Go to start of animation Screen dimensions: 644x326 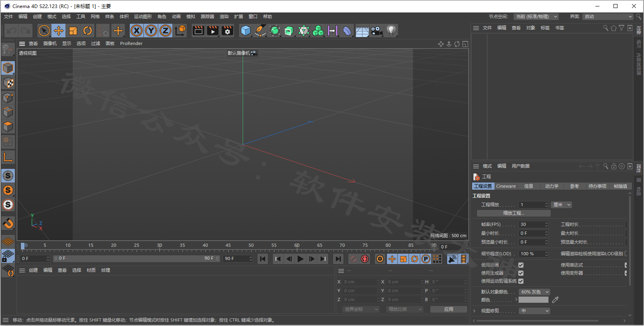tap(263, 259)
